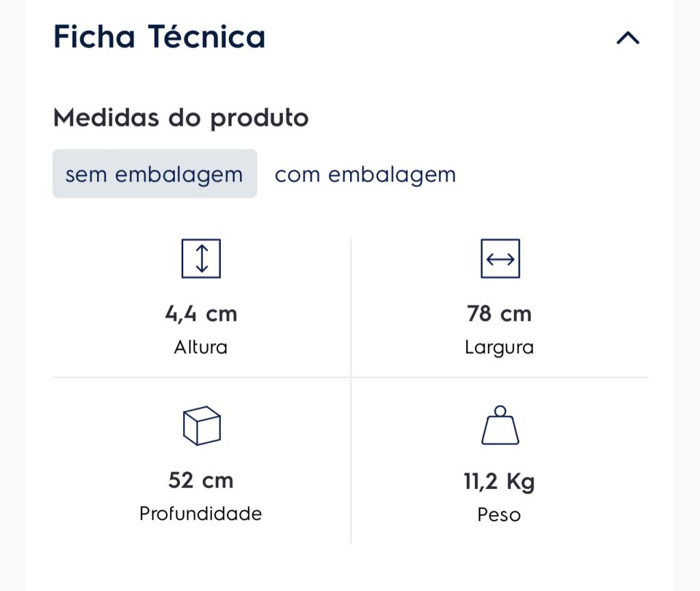This screenshot has height=591, width=700.
Task: Click the Peso measurement cell
Action: click(x=500, y=461)
